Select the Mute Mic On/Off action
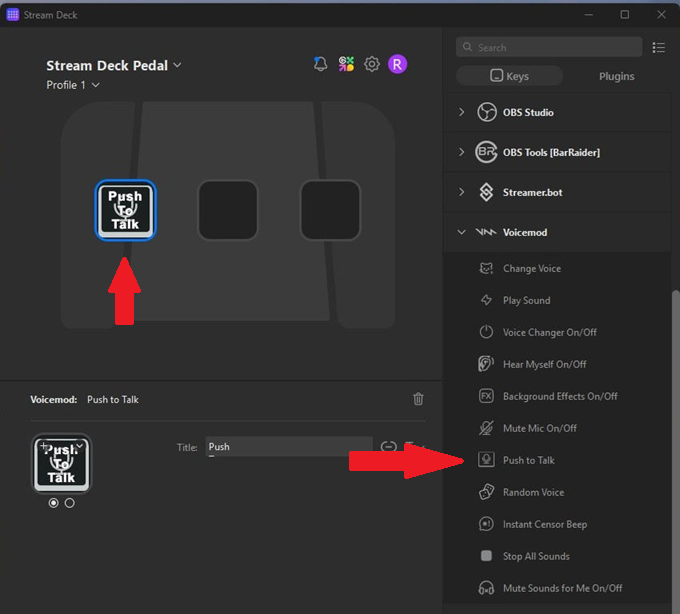Image resolution: width=680 pixels, height=614 pixels. pyautogui.click(x=539, y=428)
